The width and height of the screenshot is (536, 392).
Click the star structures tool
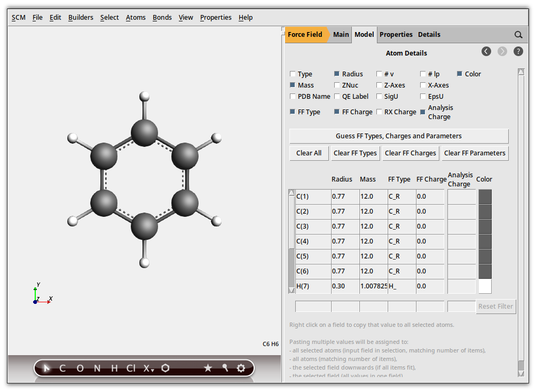coord(208,368)
